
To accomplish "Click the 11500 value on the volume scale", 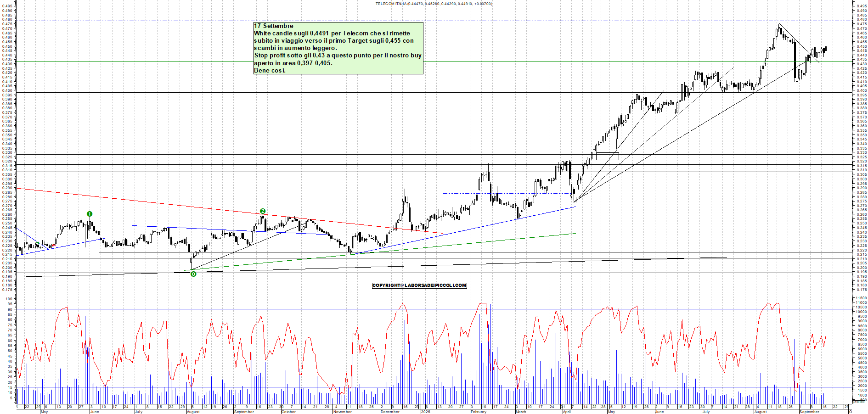I will [x=861, y=298].
